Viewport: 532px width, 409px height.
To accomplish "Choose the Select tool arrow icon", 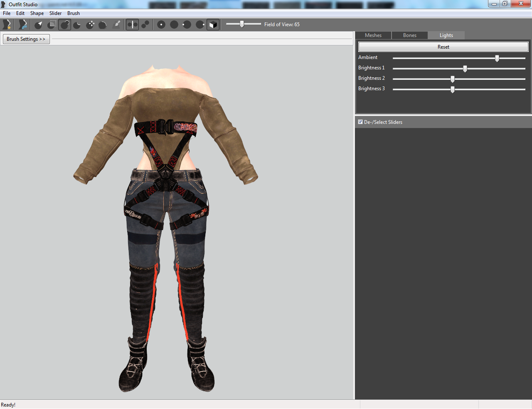I will (x=39, y=25).
